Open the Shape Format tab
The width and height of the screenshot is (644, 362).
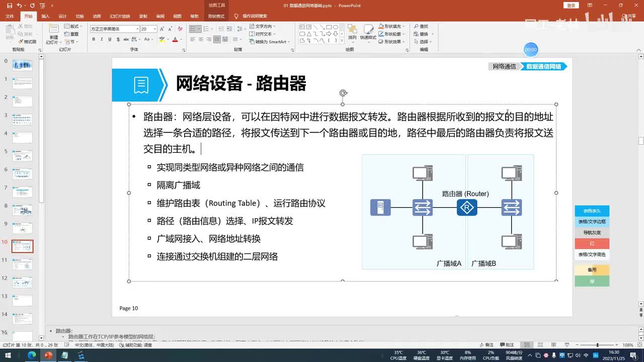coord(216,16)
